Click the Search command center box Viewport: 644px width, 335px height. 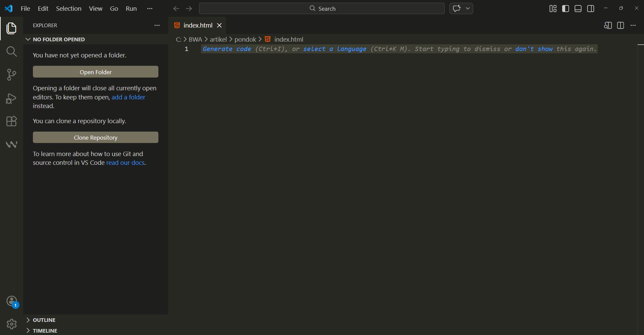321,8
